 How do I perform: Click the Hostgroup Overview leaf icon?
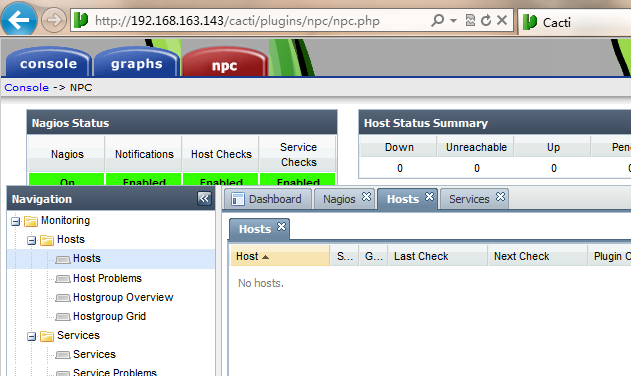[62, 298]
